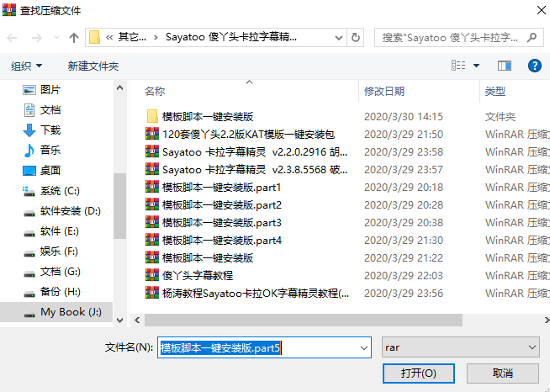Open 音乐 in the navigation pane

tap(50, 151)
